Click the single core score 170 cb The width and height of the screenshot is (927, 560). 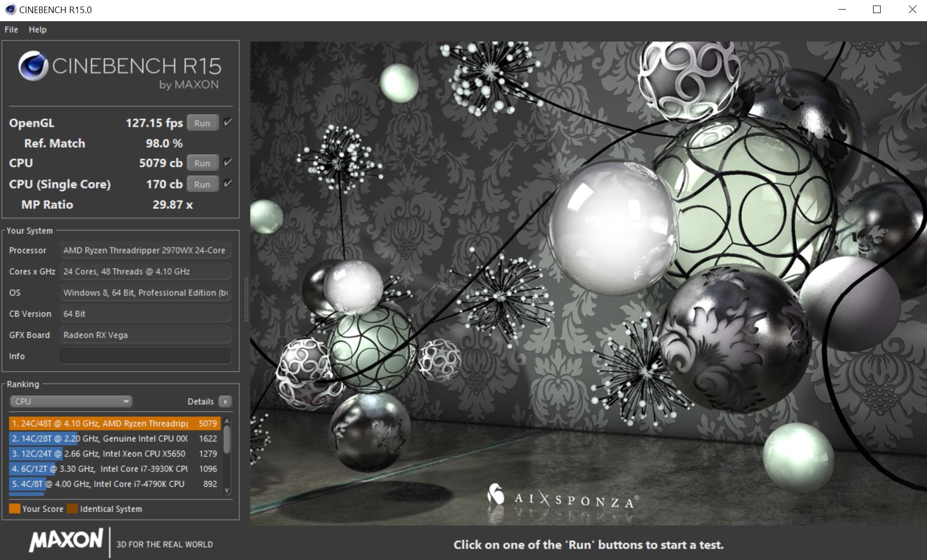pyautogui.click(x=164, y=184)
